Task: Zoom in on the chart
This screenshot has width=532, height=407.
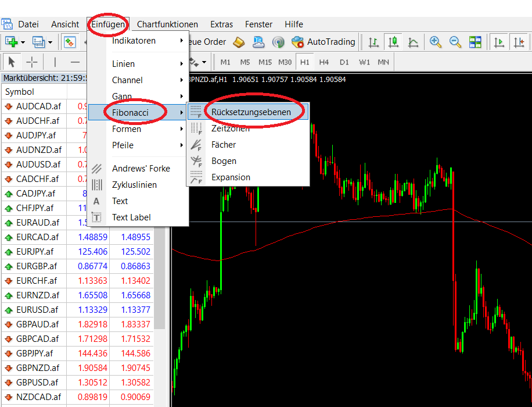Action: click(436, 42)
